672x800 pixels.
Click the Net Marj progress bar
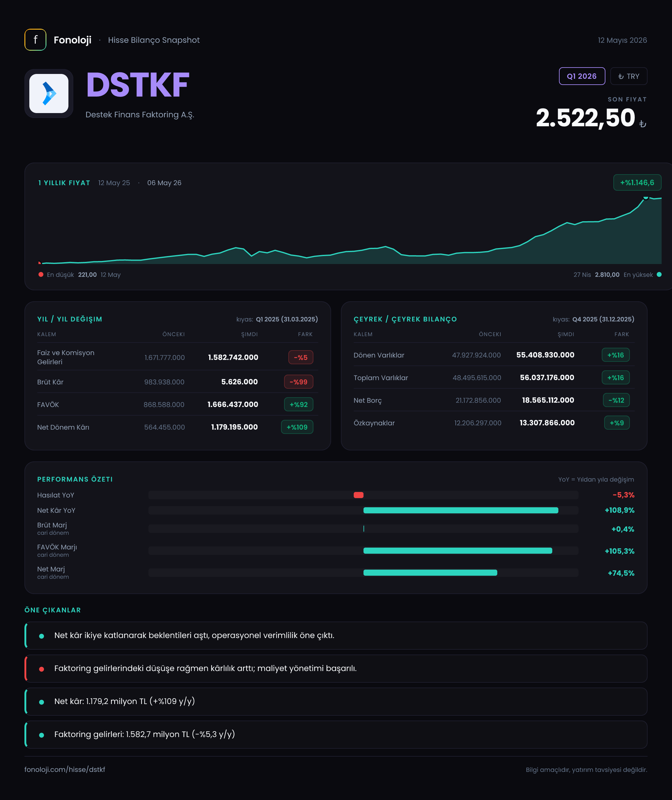point(430,573)
